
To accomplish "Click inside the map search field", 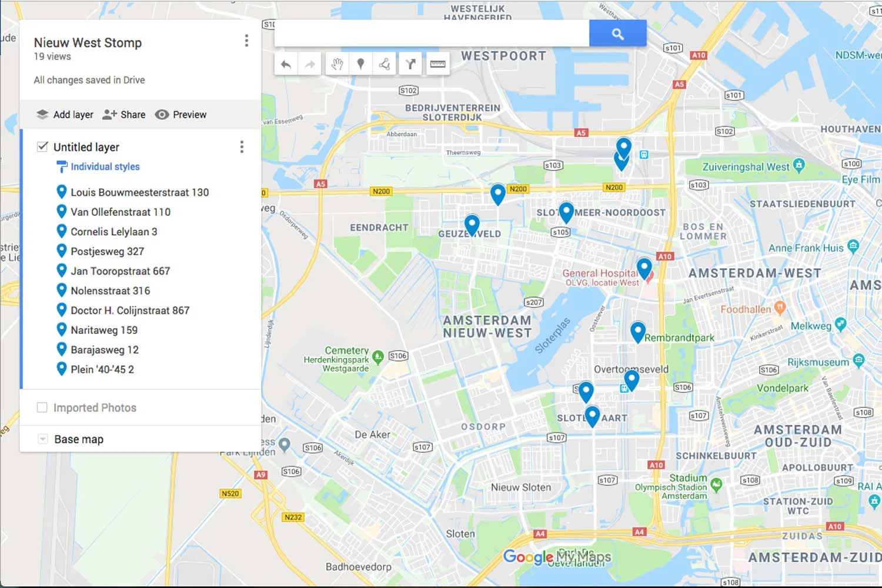I will [432, 34].
